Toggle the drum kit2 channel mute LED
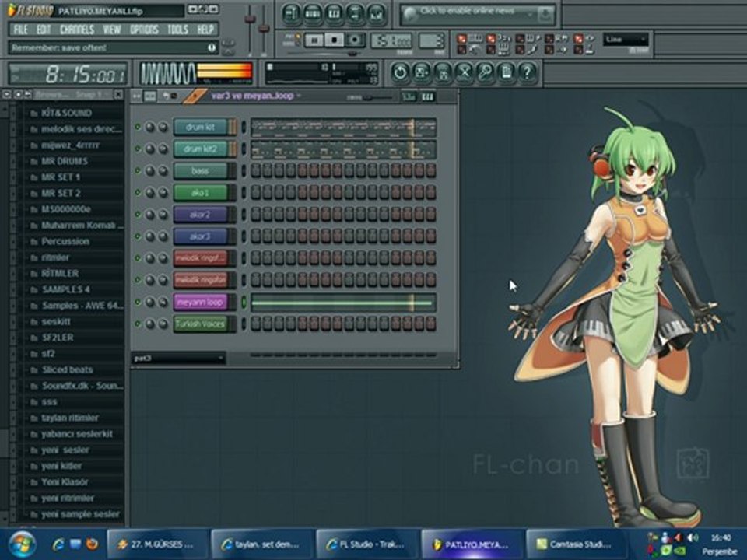This screenshot has height=560, width=747. point(138,149)
